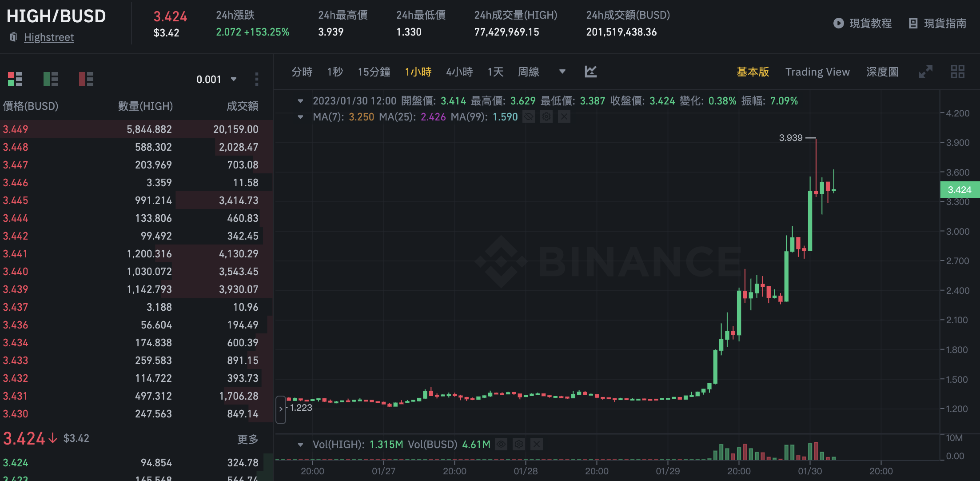Open price precision 0.001 dropdown
The height and width of the screenshot is (481, 980).
click(x=216, y=80)
